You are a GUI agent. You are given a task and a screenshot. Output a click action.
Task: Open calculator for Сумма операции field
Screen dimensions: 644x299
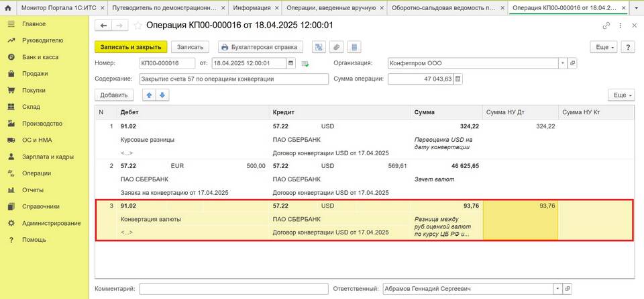click(458, 79)
